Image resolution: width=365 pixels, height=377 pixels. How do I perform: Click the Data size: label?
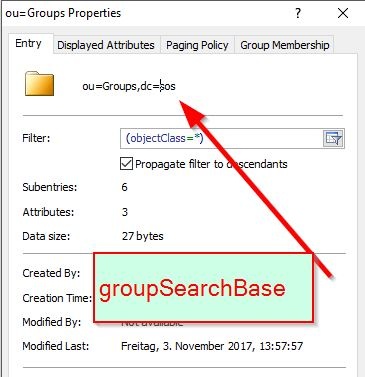coord(46,236)
